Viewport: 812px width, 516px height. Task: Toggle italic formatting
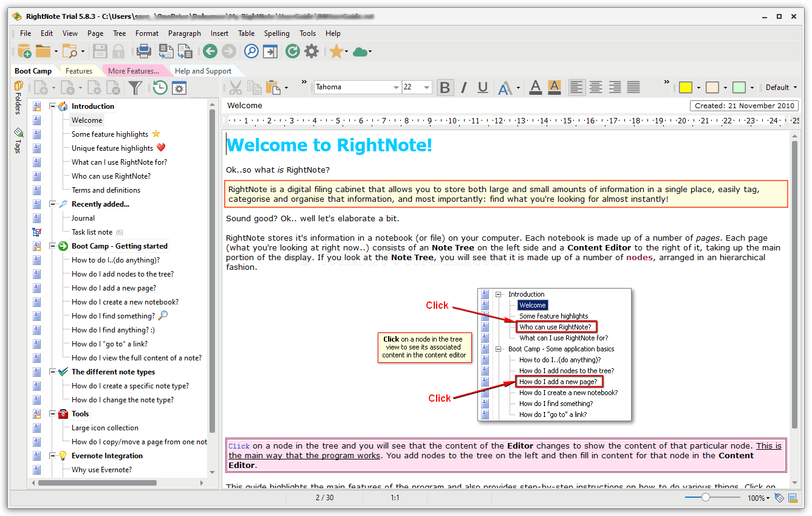pos(464,88)
